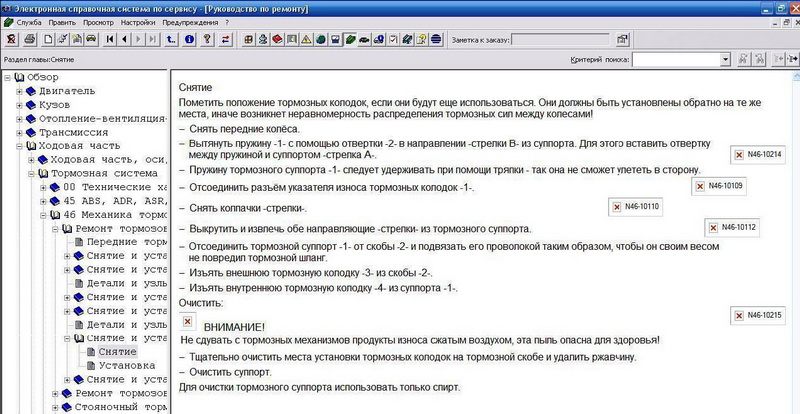Go to previous page arrow
Image resolution: width=800 pixels, height=414 pixels.
click(124, 39)
